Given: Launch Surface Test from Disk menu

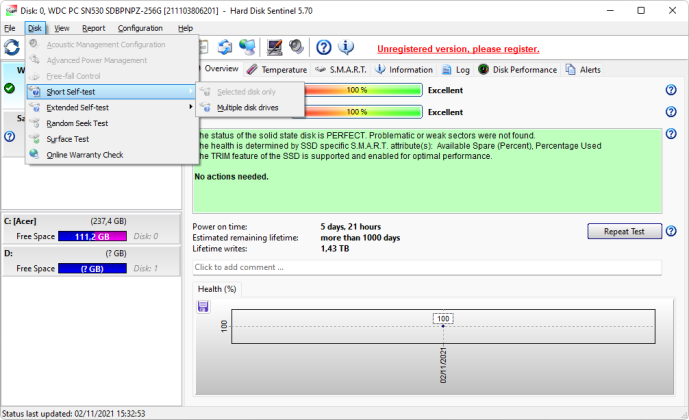Looking at the screenshot, I should click(111, 139).
